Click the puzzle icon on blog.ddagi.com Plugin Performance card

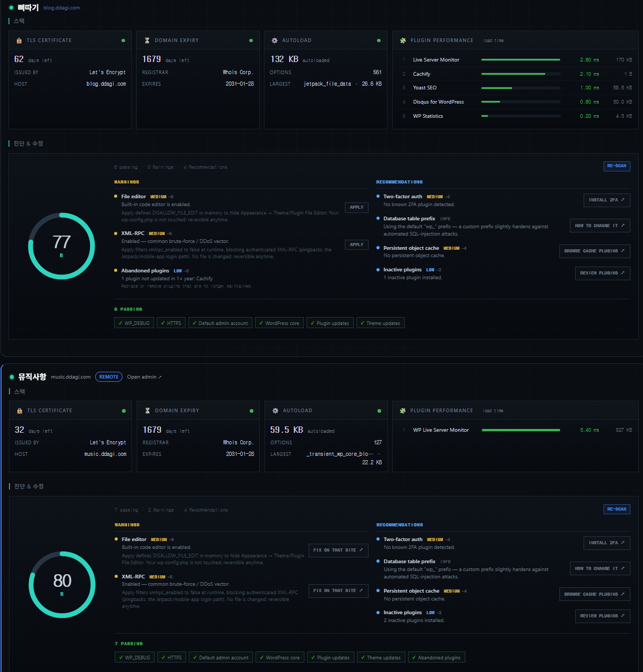403,40
